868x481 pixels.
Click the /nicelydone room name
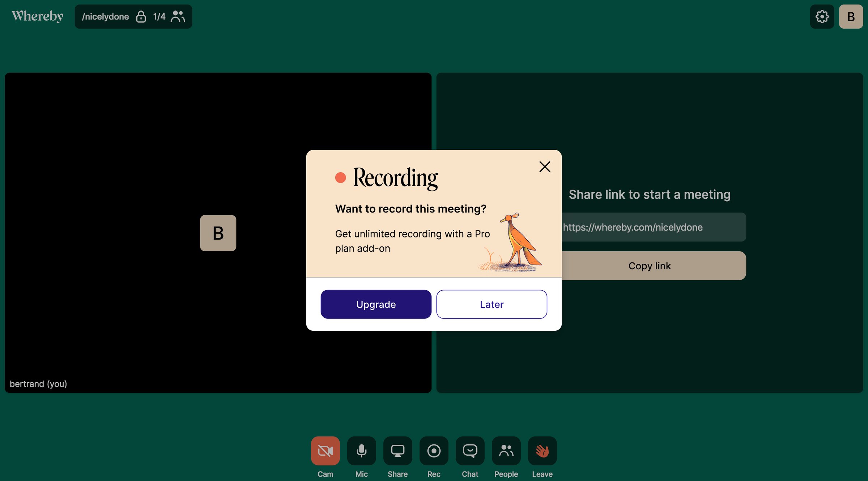[x=105, y=17]
